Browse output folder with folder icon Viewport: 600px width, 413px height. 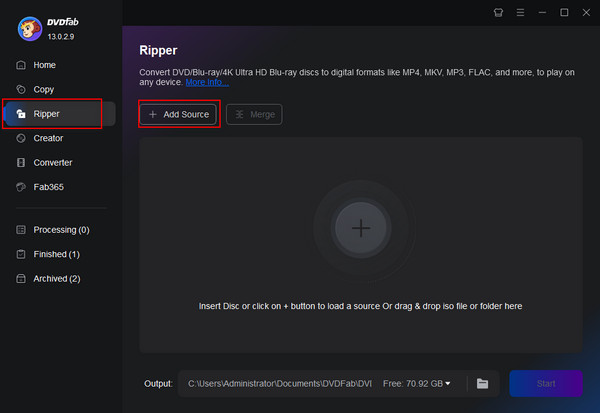(483, 384)
